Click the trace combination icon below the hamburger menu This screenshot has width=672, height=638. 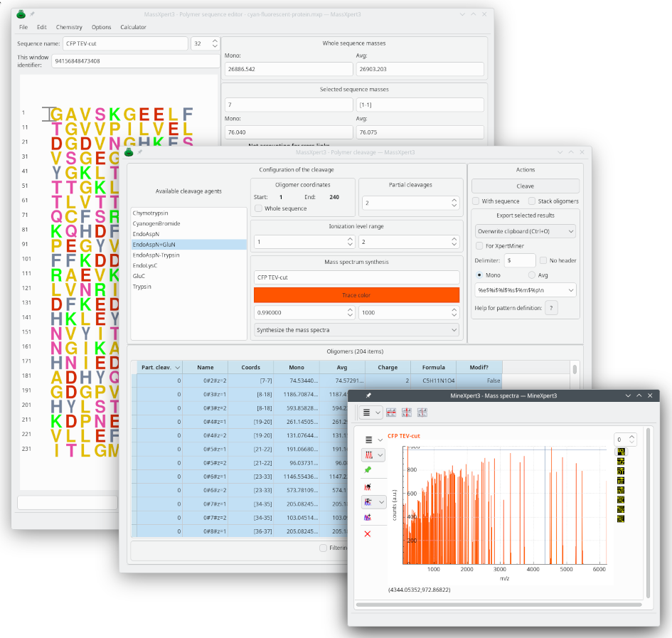[368, 454]
